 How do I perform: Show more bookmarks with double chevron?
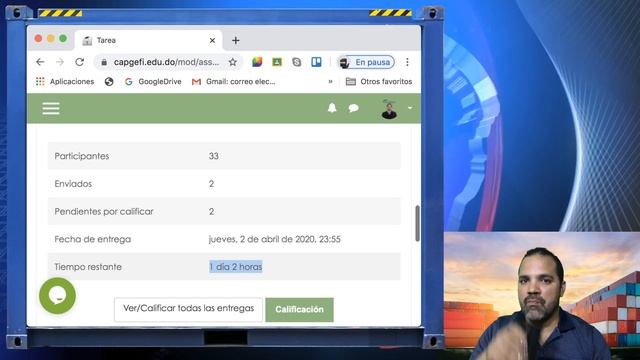coord(330,82)
